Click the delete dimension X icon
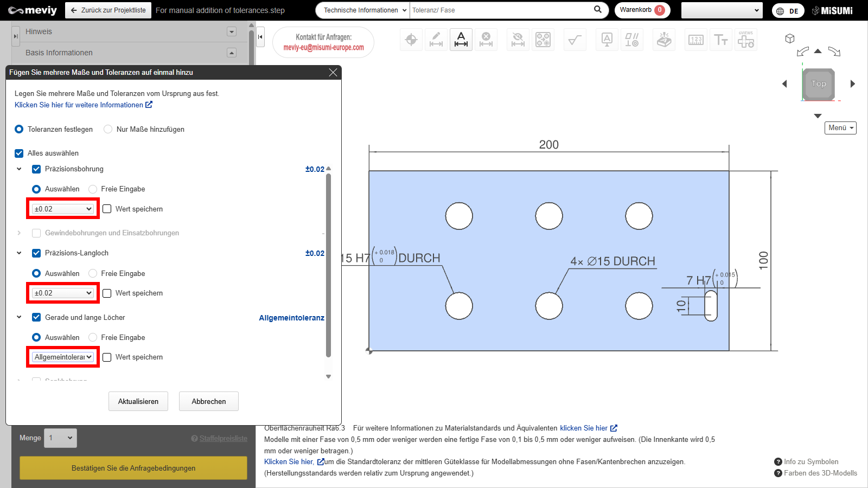The image size is (868, 488). 486,40
